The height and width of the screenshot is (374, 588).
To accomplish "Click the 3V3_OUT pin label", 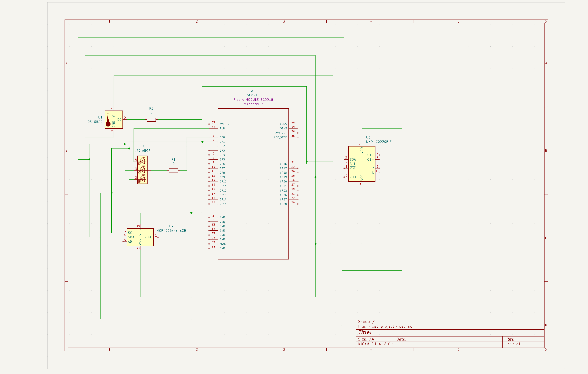I will (281, 133).
